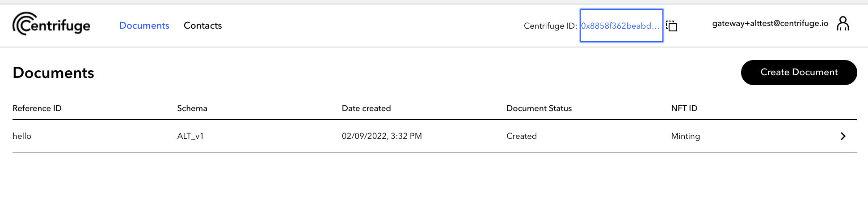Click the gateway+alttest@centrifuge.io account email
Screen dimensions: 868x206
tap(770, 23)
